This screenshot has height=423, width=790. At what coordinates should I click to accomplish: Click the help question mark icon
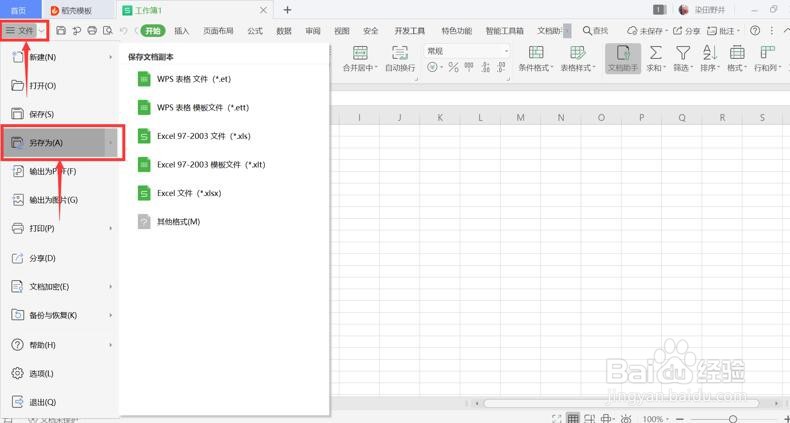point(754,31)
